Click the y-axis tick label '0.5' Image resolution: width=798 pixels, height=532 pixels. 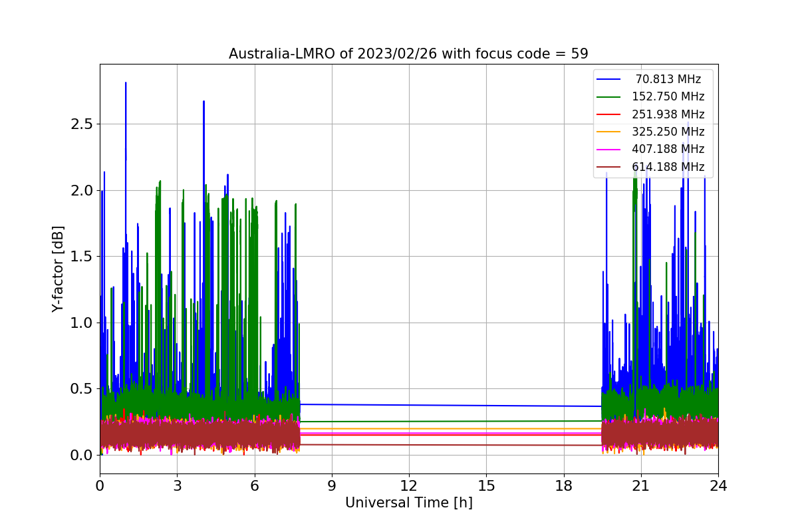tap(82, 389)
